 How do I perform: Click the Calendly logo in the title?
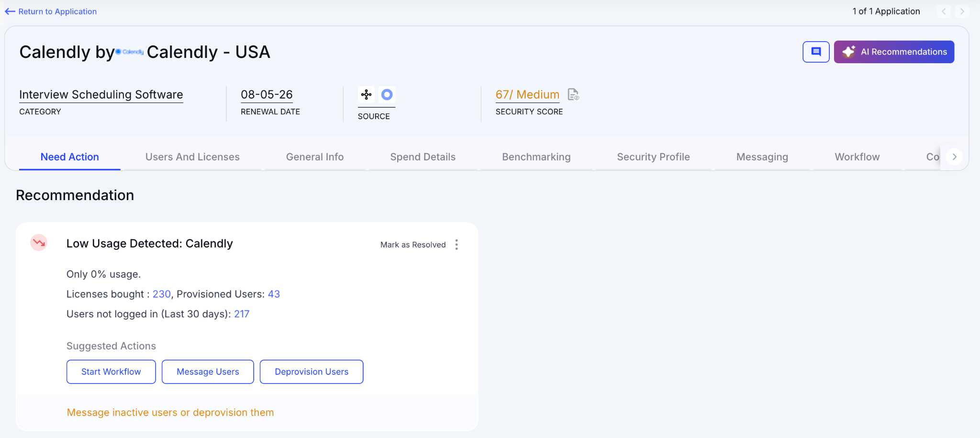[130, 52]
